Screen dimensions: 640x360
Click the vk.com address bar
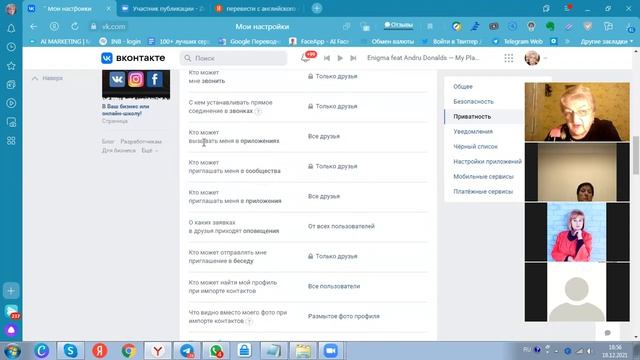pyautogui.click(x=113, y=27)
